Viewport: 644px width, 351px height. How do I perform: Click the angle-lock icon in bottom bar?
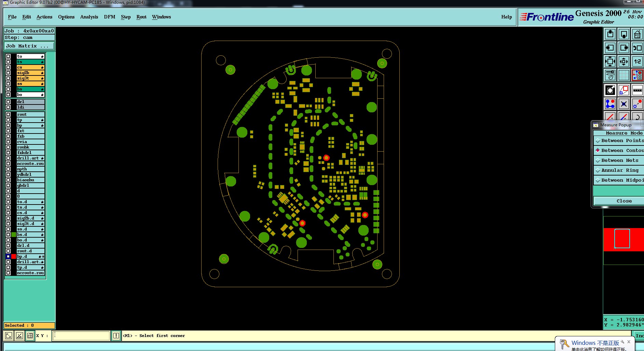pos(19,336)
